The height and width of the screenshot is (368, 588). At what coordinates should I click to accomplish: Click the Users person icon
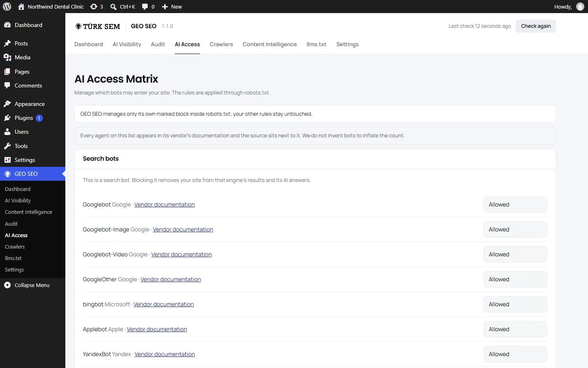tap(7, 132)
